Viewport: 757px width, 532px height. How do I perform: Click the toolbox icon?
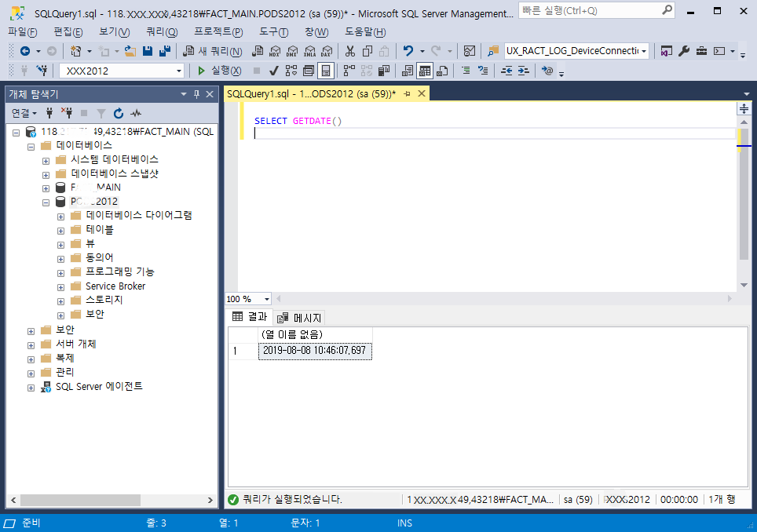coord(701,51)
